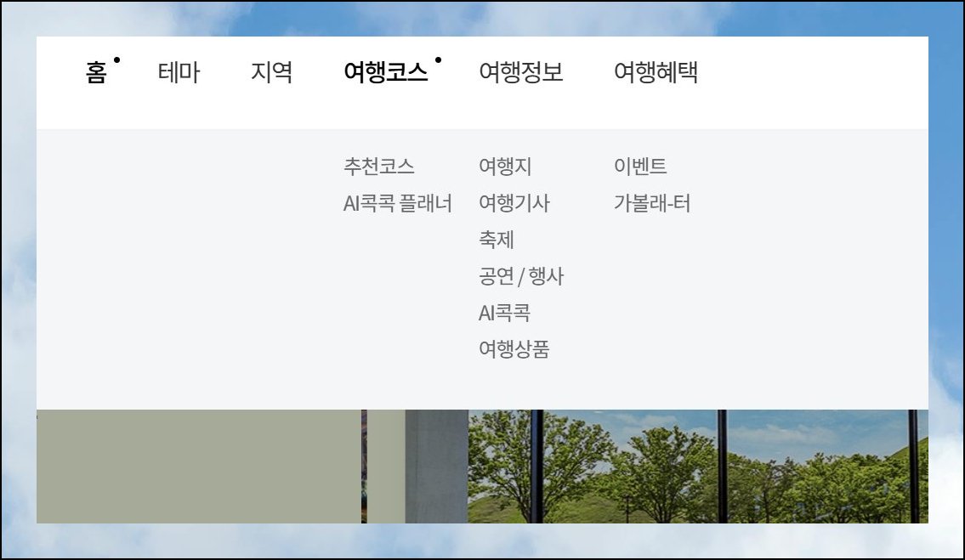Open AI콕콕 link under 여행정보
The image size is (965, 560).
point(505,313)
